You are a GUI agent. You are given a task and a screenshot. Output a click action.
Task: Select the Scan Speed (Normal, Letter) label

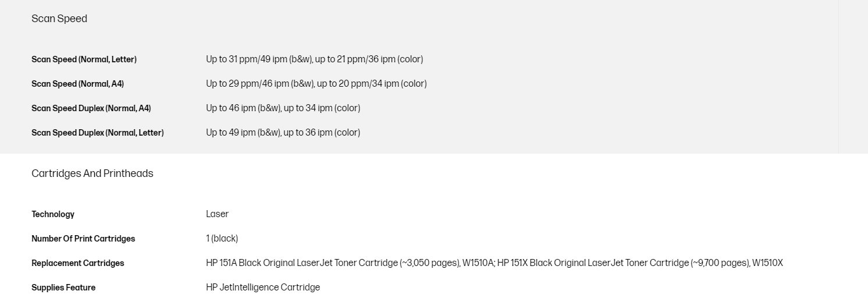84,59
